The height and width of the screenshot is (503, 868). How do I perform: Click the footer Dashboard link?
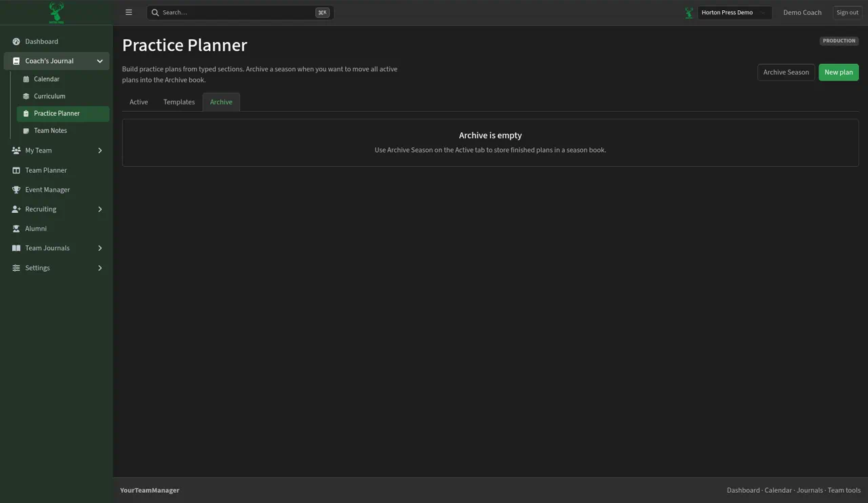coord(743,490)
